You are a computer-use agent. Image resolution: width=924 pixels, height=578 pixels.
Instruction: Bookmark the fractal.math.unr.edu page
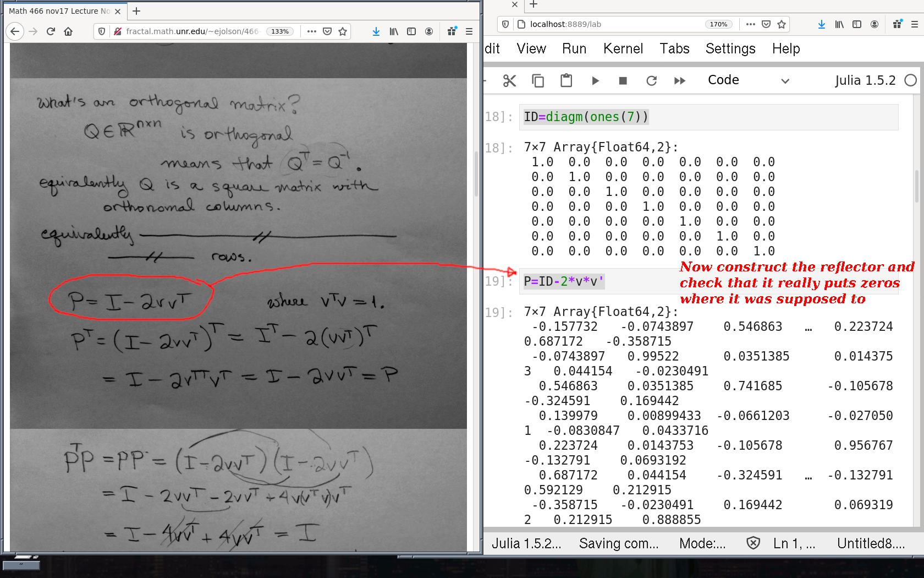pyautogui.click(x=343, y=31)
